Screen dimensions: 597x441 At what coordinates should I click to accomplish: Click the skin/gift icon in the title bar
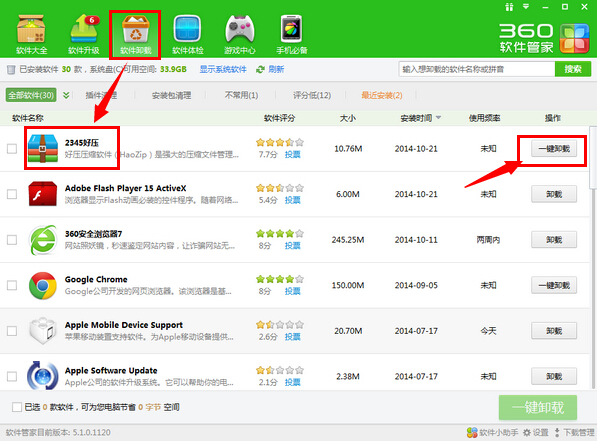[x=509, y=7]
